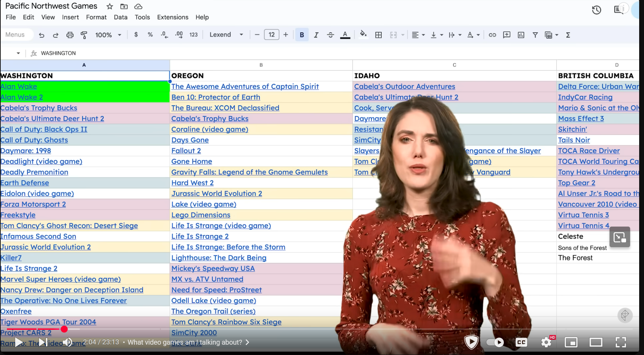Viewport: 644px width, 355px height.
Task: Click the cloud save status icon
Action: (x=138, y=6)
